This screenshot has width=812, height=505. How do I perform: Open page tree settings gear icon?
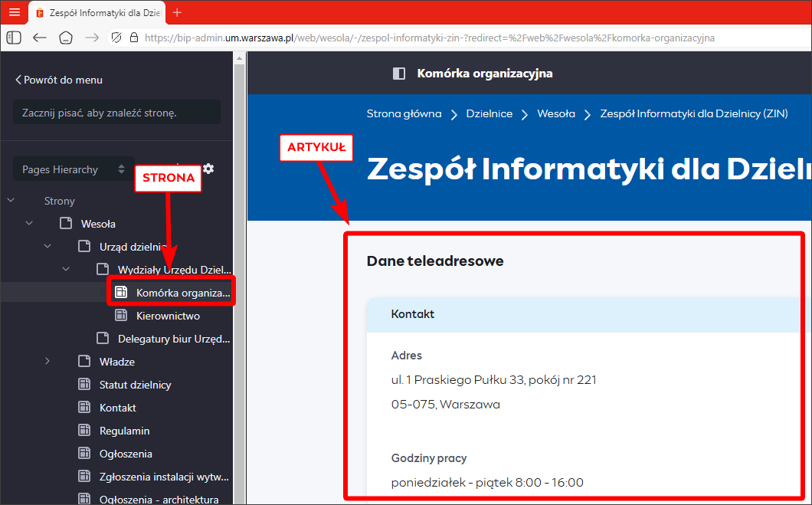point(208,169)
